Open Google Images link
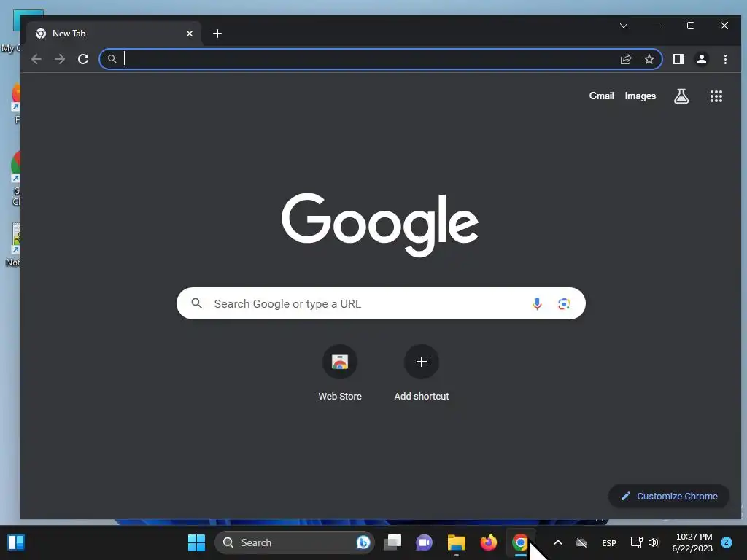This screenshot has width=747, height=560. pos(640,96)
